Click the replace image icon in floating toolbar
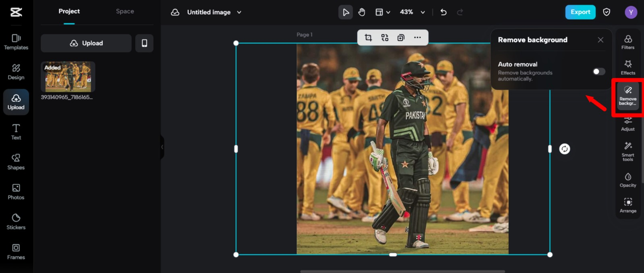The image size is (644, 273). (x=385, y=37)
